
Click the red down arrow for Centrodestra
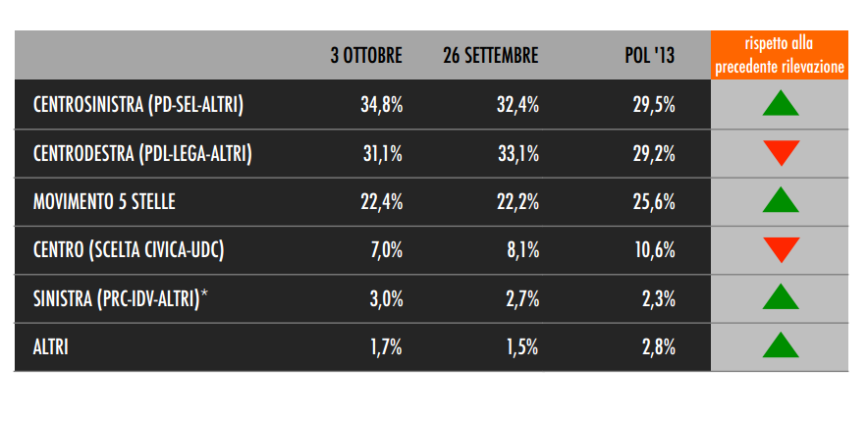click(781, 153)
